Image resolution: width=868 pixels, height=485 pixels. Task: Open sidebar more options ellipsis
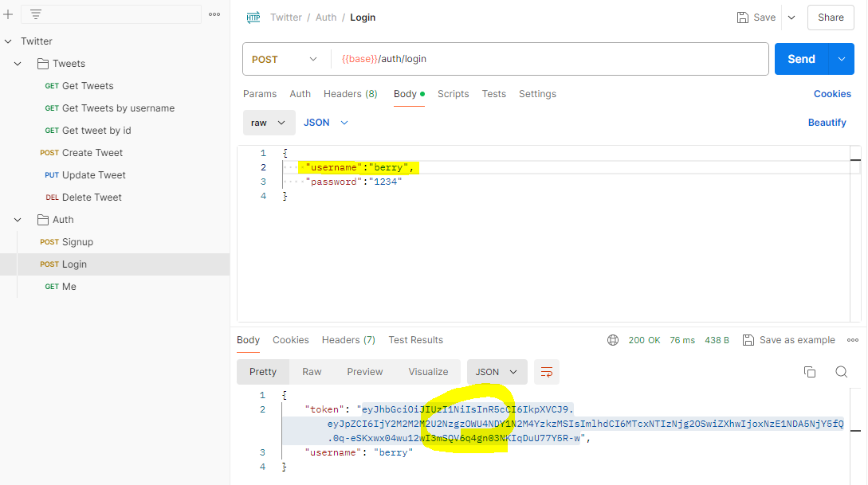pyautogui.click(x=214, y=14)
